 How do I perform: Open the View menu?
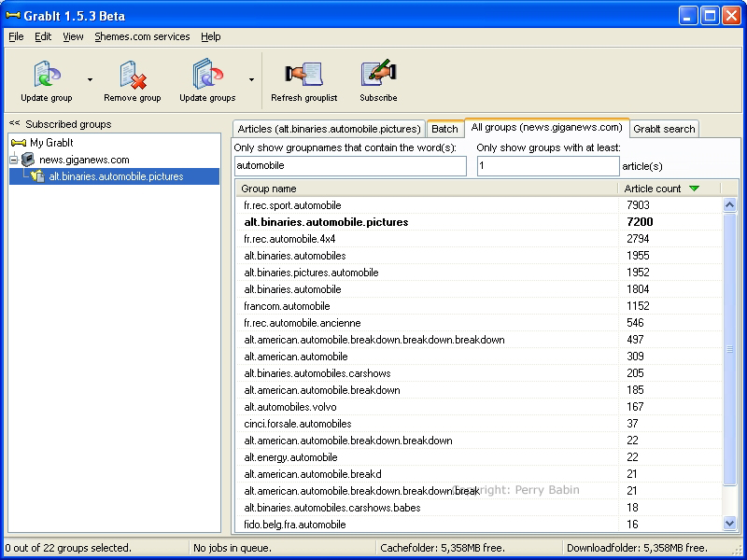click(x=73, y=36)
